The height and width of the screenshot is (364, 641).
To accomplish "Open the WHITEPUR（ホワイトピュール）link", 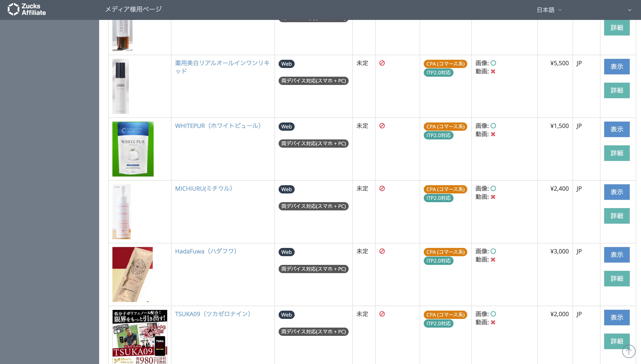I will tap(218, 126).
